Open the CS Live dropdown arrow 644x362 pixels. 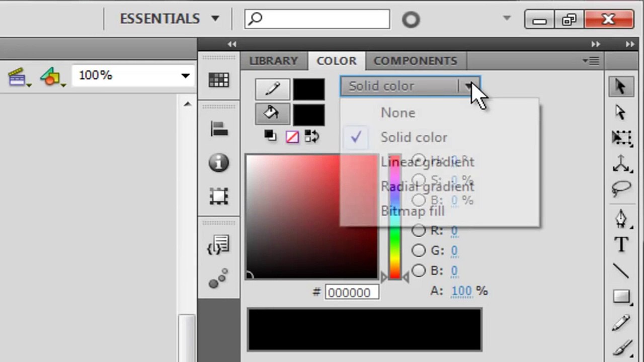click(507, 19)
